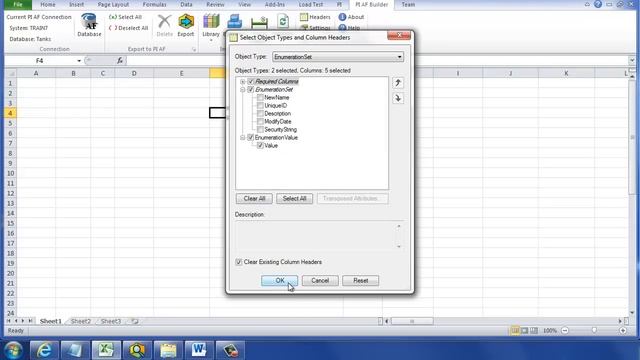640x360 pixels.
Task: Check the ModifyDate column checkbox
Action: coord(260,122)
